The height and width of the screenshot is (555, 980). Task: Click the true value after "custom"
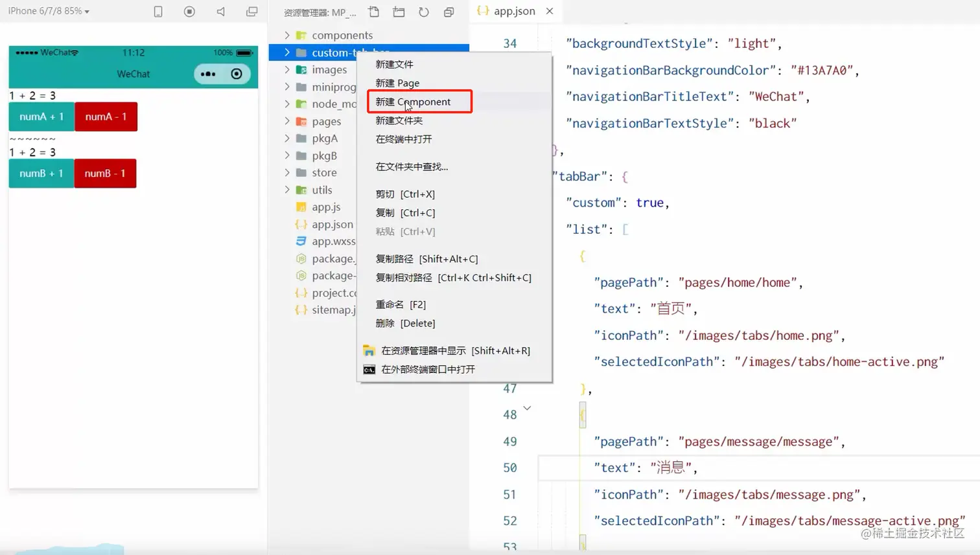[x=649, y=203]
